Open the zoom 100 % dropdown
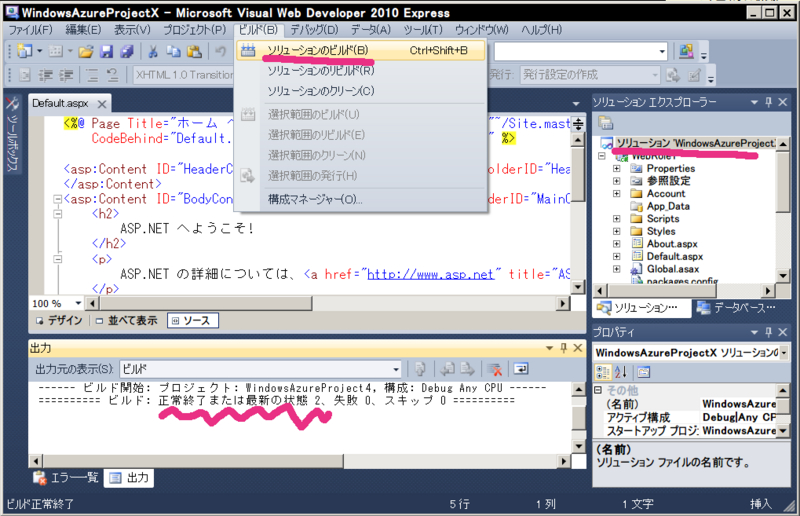This screenshot has width=800, height=516. coord(78,303)
